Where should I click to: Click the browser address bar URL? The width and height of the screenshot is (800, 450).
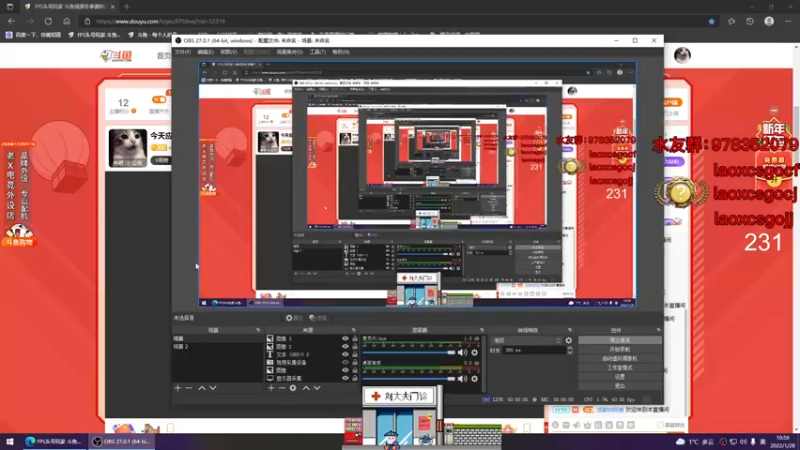click(x=160, y=21)
